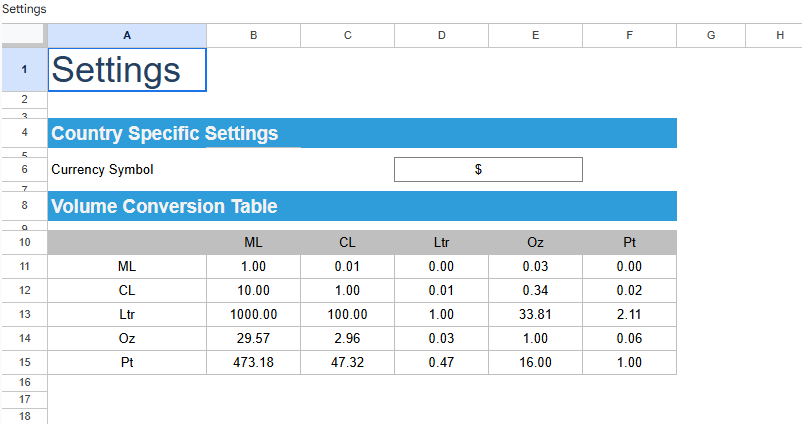Click the Oz column heading in table
The height and width of the screenshot is (424, 802).
coord(535,243)
